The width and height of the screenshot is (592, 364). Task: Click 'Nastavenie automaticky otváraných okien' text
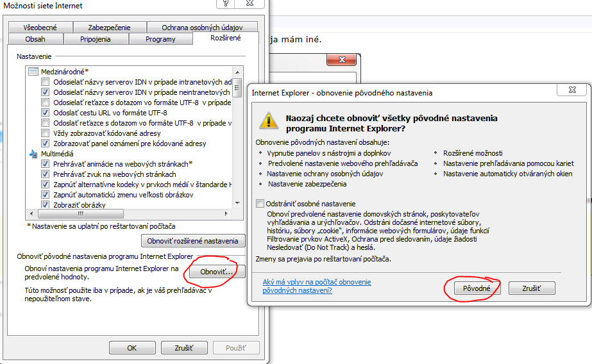tap(508, 174)
